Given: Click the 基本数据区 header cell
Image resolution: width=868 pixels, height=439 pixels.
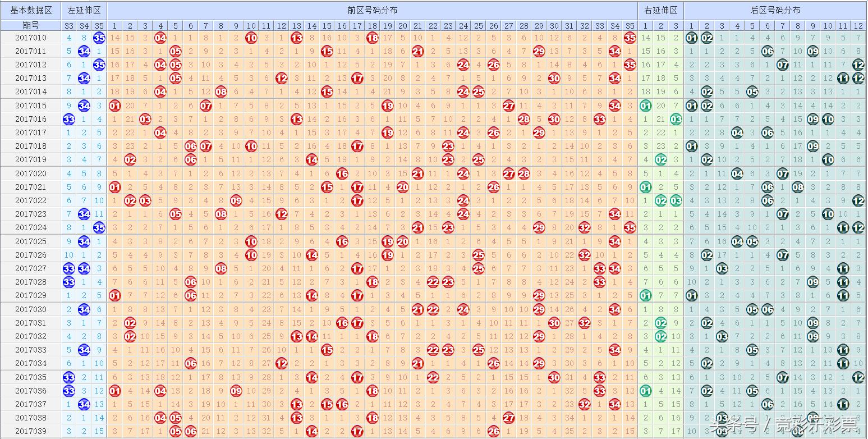Looking at the screenshot, I should coord(31,11).
